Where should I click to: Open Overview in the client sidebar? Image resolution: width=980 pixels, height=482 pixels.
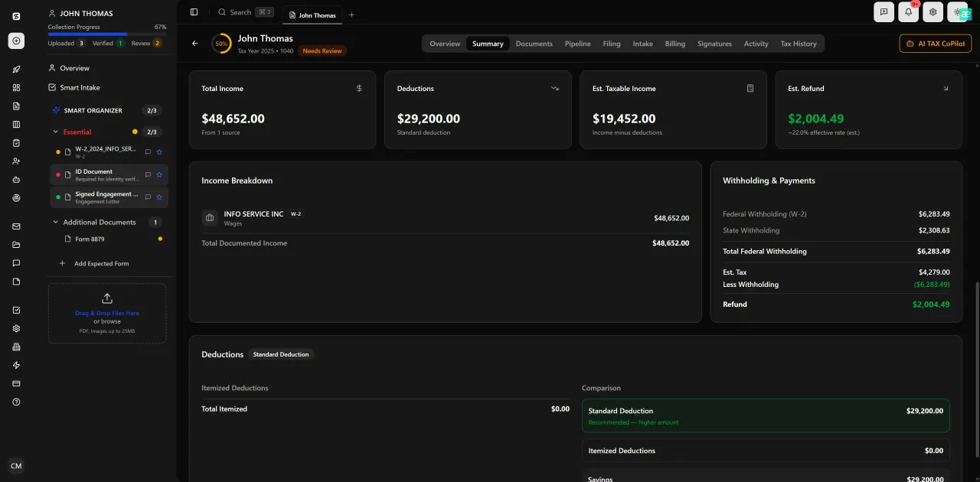coord(75,68)
